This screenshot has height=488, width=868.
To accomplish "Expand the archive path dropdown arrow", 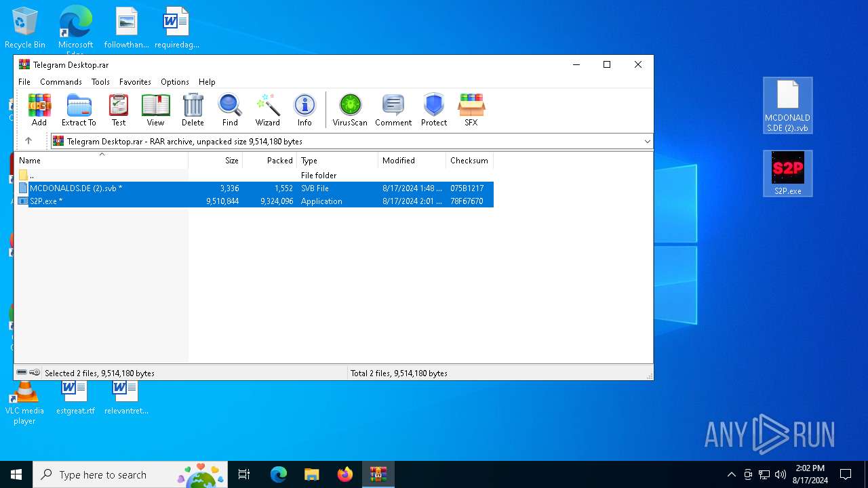I will [x=647, y=142].
